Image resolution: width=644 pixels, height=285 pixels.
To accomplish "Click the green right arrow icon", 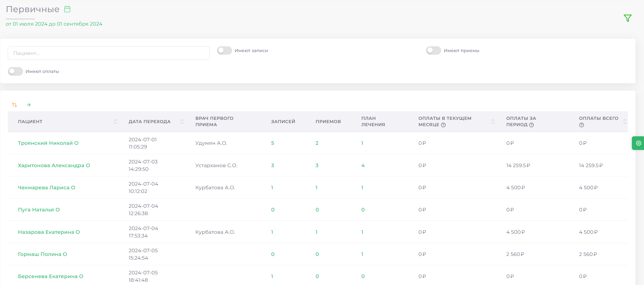I will tap(29, 105).
